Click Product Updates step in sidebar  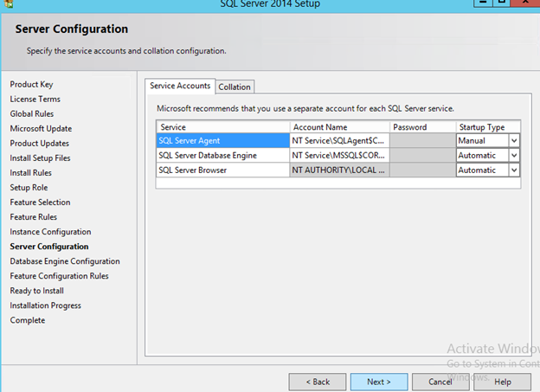click(39, 144)
